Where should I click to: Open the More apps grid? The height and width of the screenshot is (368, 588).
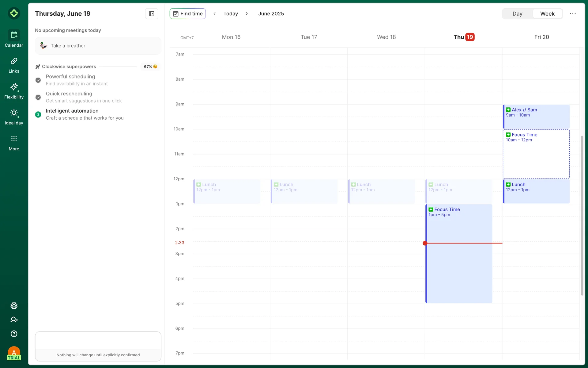14,143
